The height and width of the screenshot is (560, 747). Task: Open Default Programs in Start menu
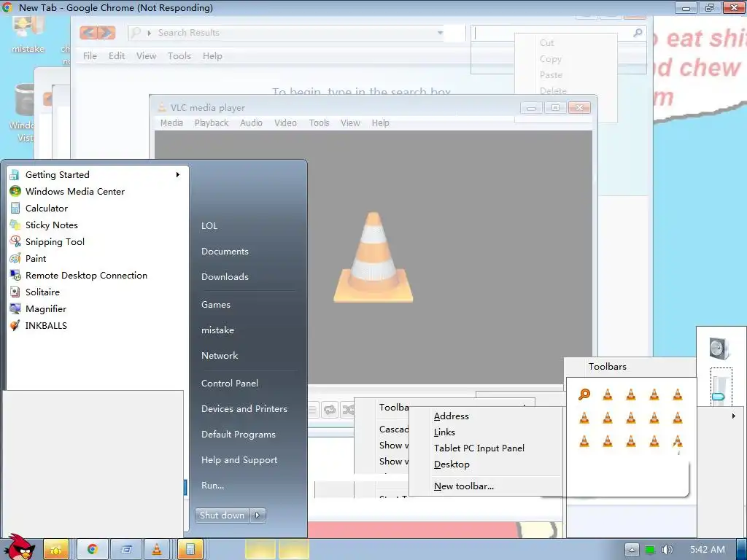(x=239, y=435)
